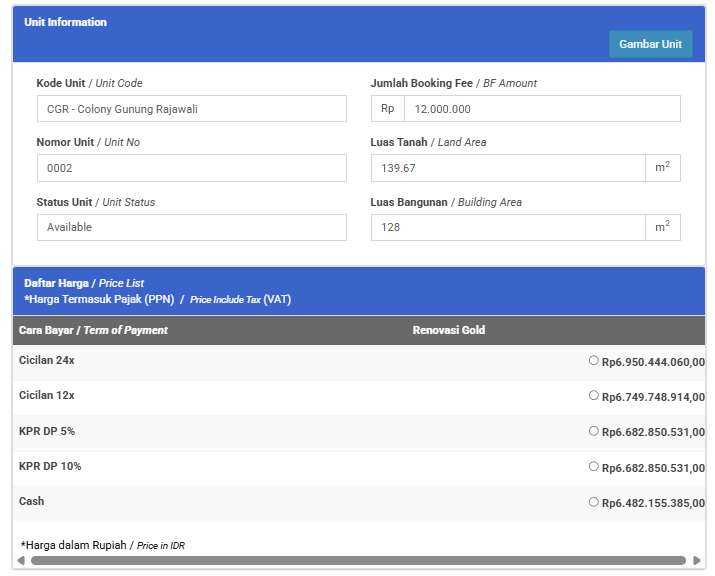Click the left arrow of horizontal scrollbar

22,561
